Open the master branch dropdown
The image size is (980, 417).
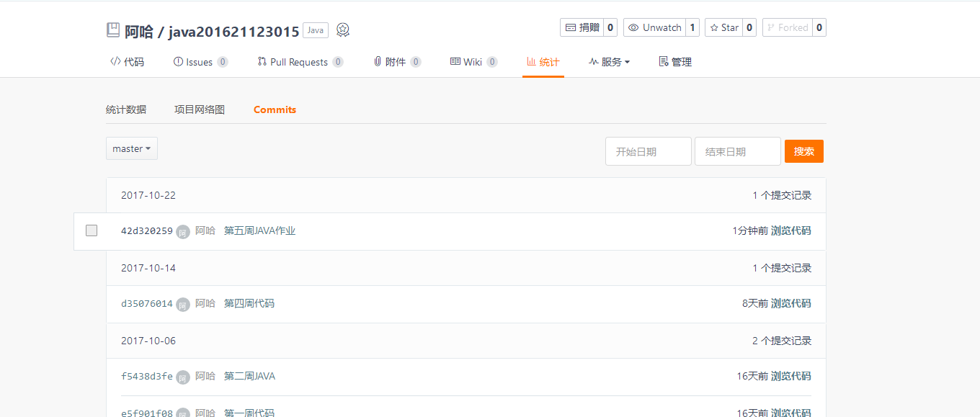point(132,148)
